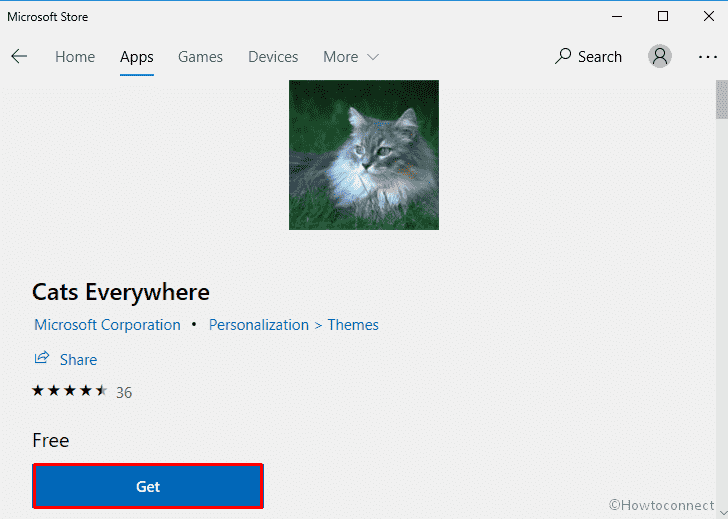Minimize the Microsoft Store window
The width and height of the screenshot is (728, 519).
(617, 17)
